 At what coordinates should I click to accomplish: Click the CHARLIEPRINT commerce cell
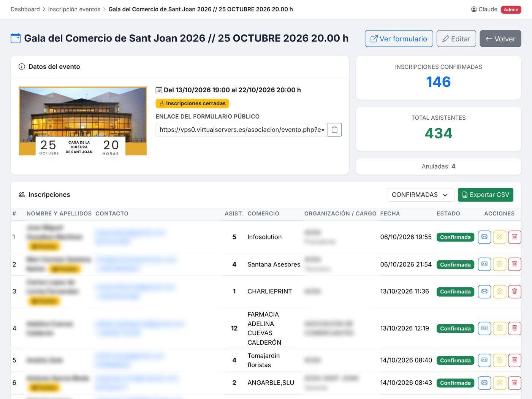click(x=270, y=291)
